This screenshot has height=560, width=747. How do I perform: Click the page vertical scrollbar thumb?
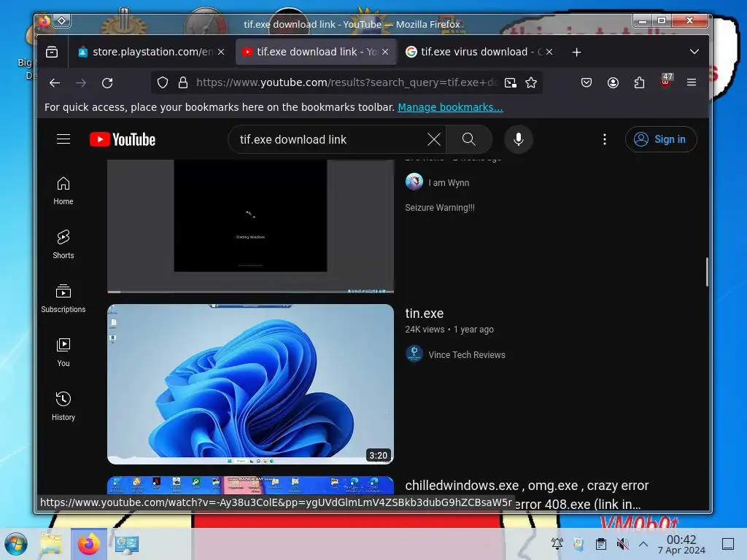706,272
